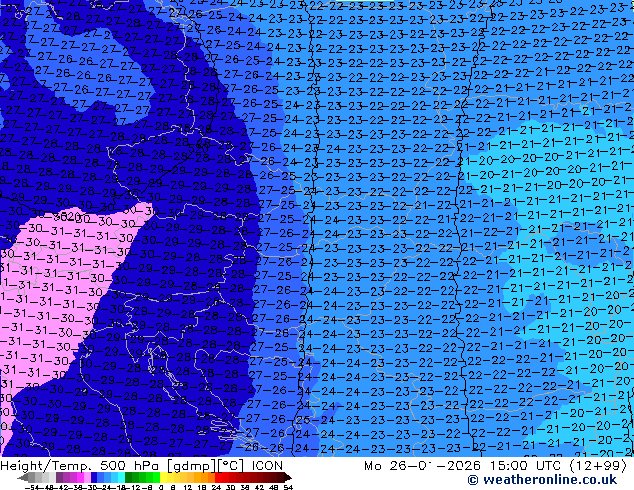Click the dark right arrow of color scale
The height and width of the screenshot is (490, 634).
coord(288,478)
